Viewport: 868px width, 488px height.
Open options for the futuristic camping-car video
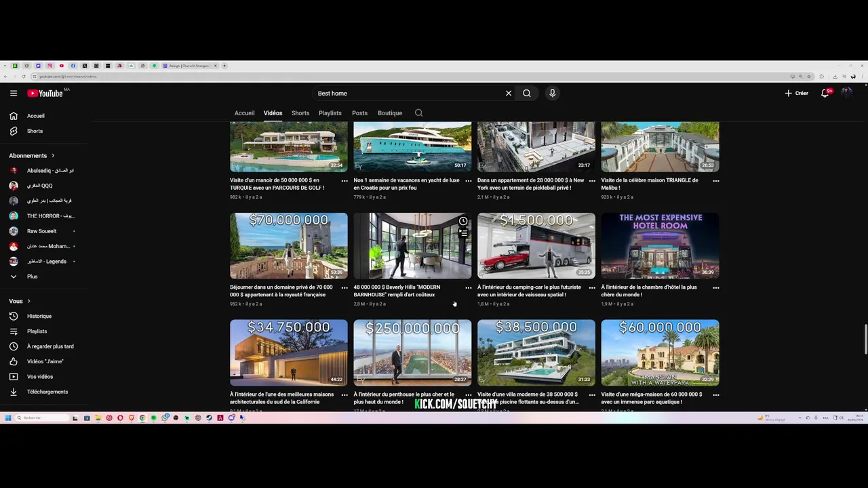coord(592,288)
